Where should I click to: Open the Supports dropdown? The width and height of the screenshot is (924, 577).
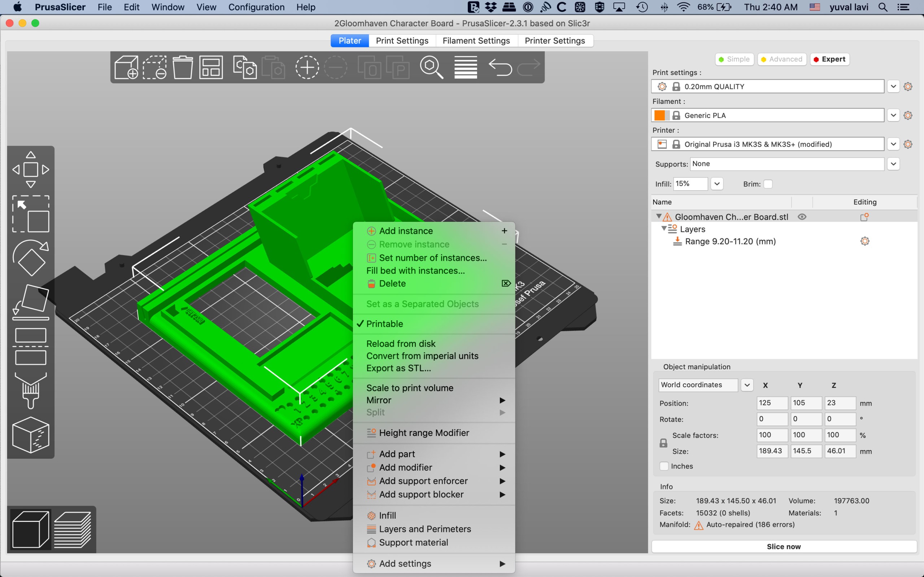pyautogui.click(x=893, y=164)
